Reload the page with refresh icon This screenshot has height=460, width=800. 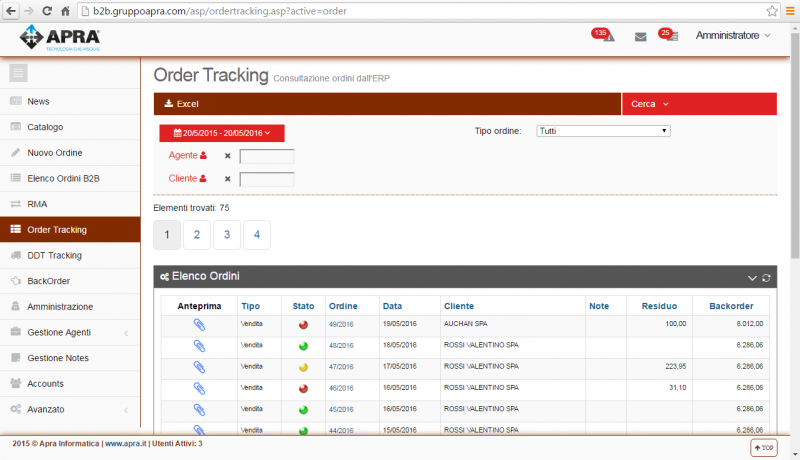(x=47, y=11)
